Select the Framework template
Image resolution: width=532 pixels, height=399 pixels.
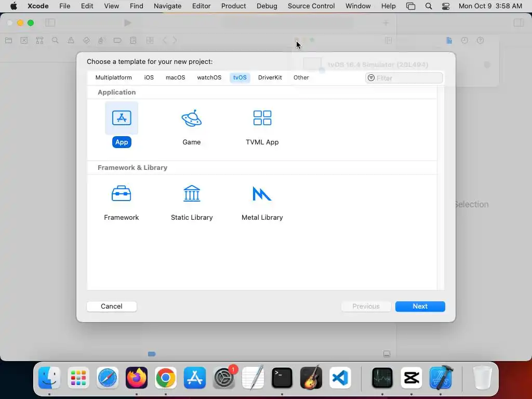(x=121, y=203)
